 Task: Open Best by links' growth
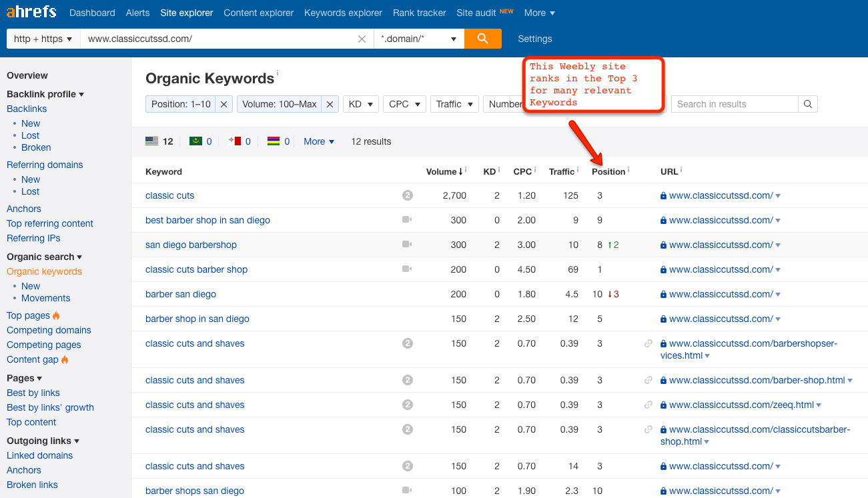pos(50,407)
